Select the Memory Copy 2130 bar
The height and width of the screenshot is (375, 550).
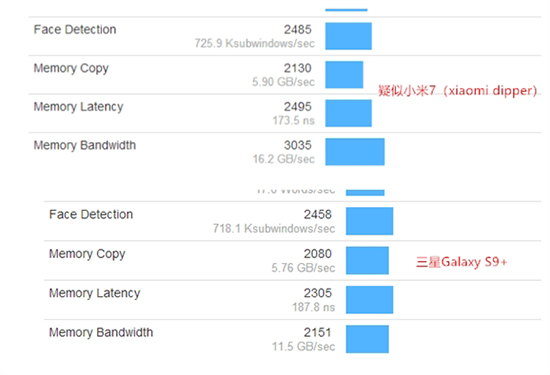(x=344, y=75)
